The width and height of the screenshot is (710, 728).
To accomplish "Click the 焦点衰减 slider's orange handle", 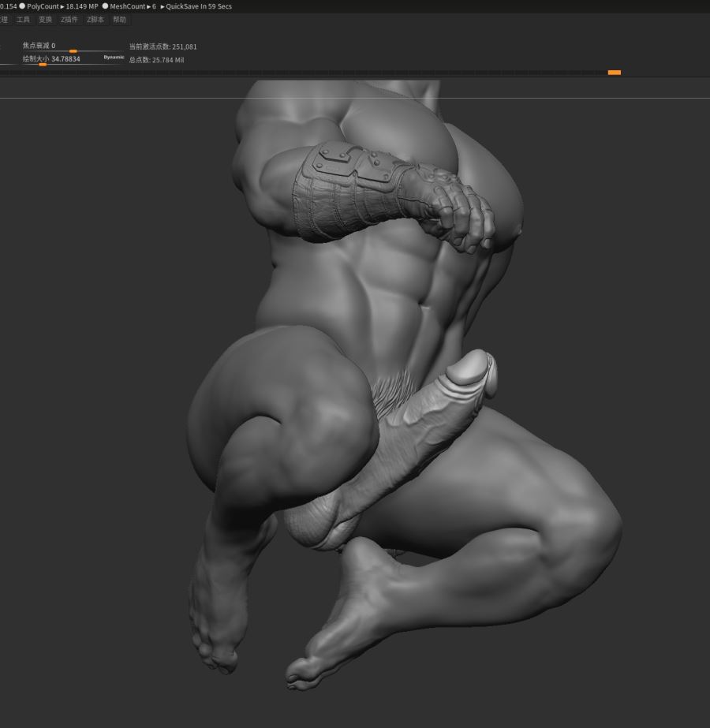I will click(73, 51).
